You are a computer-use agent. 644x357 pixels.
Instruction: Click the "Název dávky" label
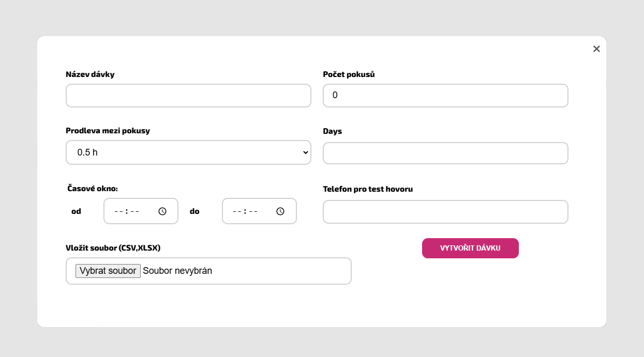(x=90, y=74)
